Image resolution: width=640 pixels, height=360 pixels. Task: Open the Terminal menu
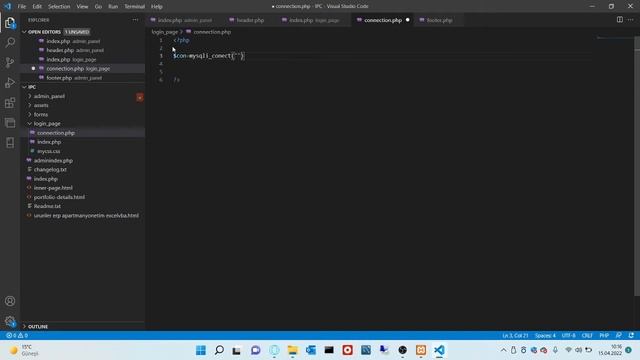click(x=135, y=7)
